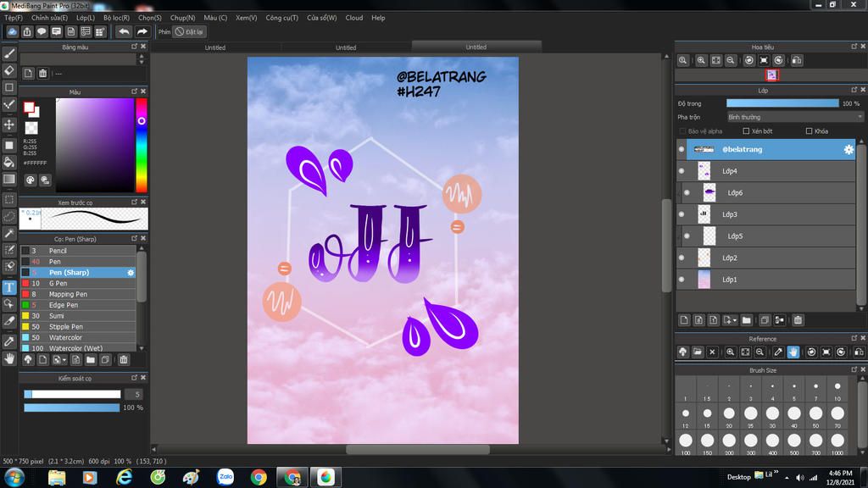Image resolution: width=868 pixels, height=488 pixels.
Task: Toggle visibility of layer Lớp6
Action: [687, 192]
